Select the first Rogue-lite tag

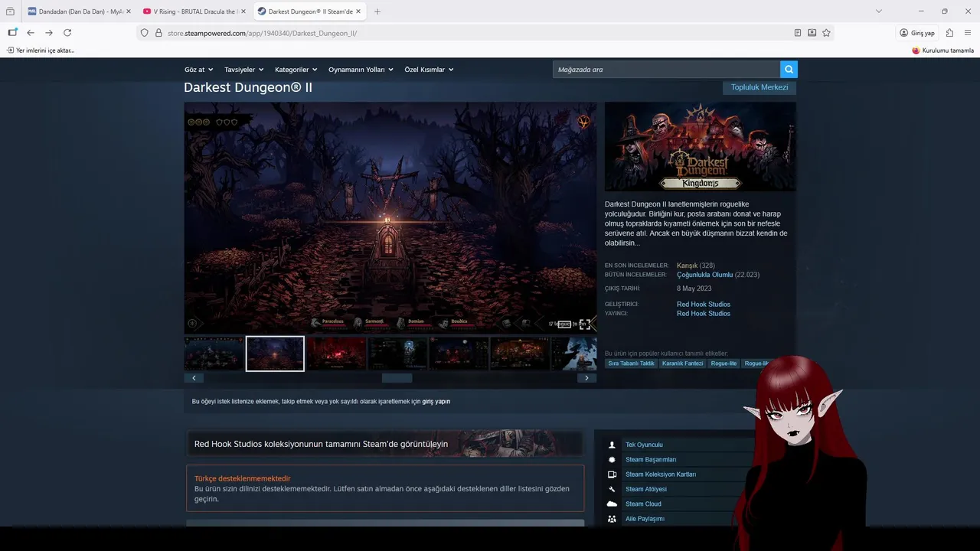click(x=724, y=364)
